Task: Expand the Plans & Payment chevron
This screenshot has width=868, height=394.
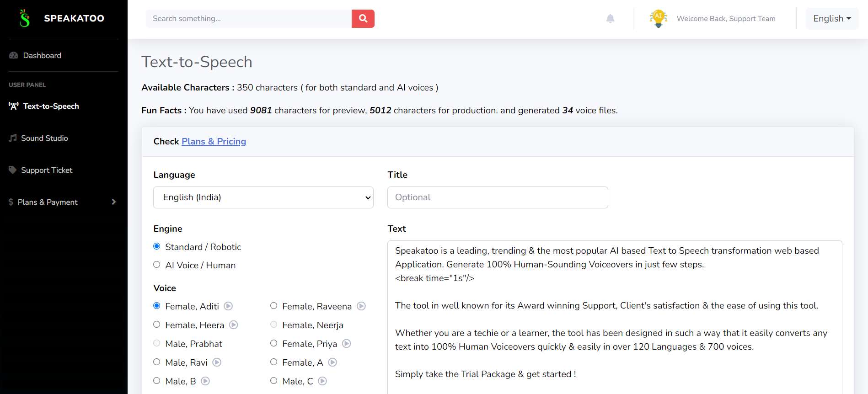Action: click(x=114, y=202)
